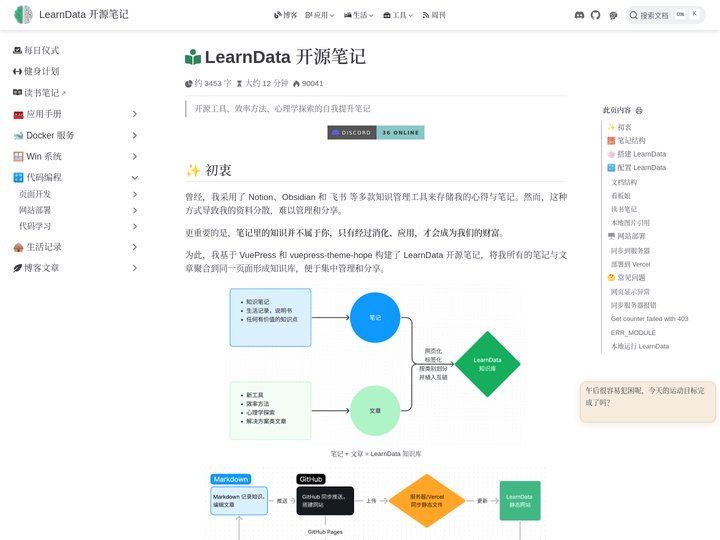The image size is (720, 540).
Task: Click the 博客文章 feather icon
Action: pos(17,268)
